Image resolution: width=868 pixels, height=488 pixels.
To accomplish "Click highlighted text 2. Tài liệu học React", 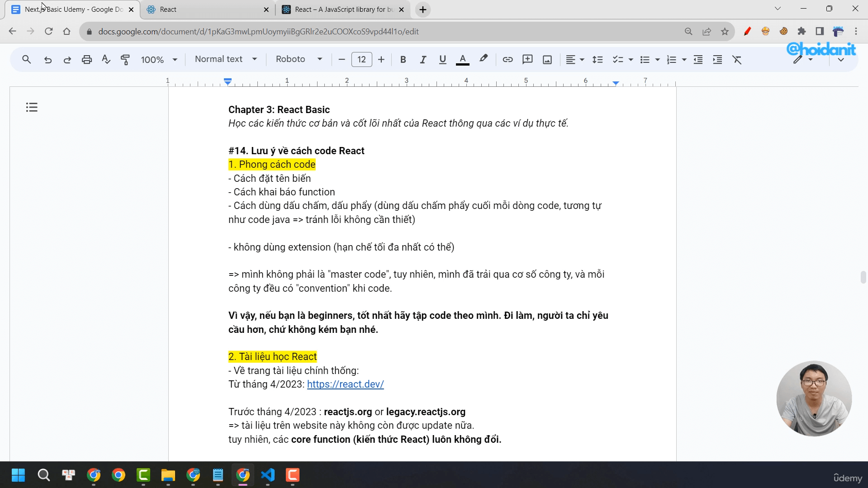I will click(x=272, y=356).
